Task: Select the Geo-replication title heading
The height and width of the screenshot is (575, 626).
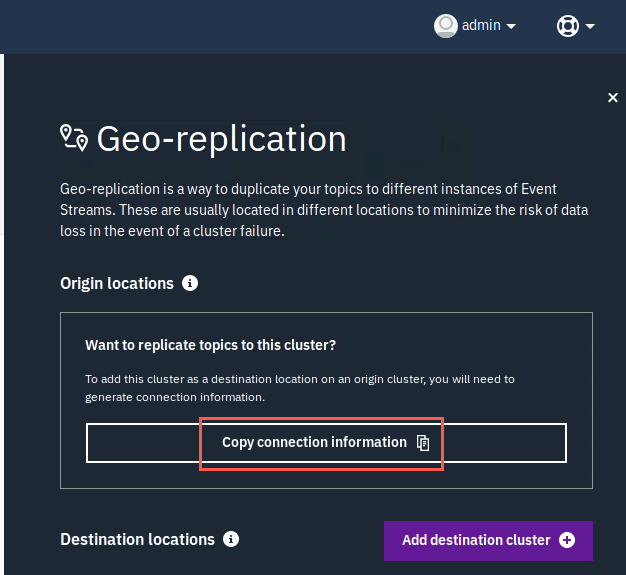Action: point(222,139)
